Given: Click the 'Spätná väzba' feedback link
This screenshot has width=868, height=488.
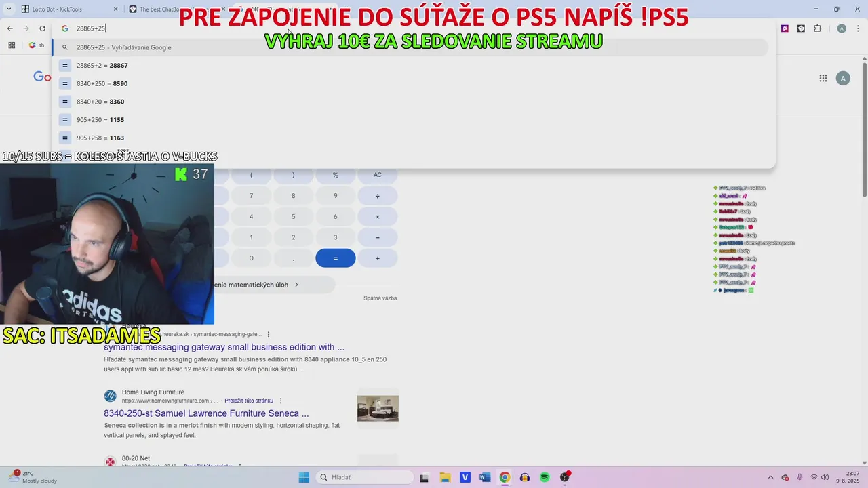Looking at the screenshot, I should point(380,298).
